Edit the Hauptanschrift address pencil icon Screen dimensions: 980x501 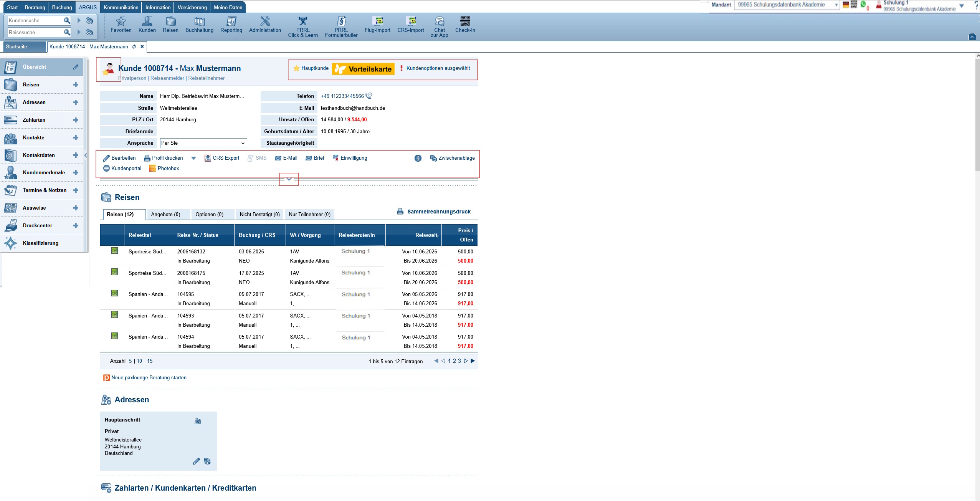click(x=196, y=461)
